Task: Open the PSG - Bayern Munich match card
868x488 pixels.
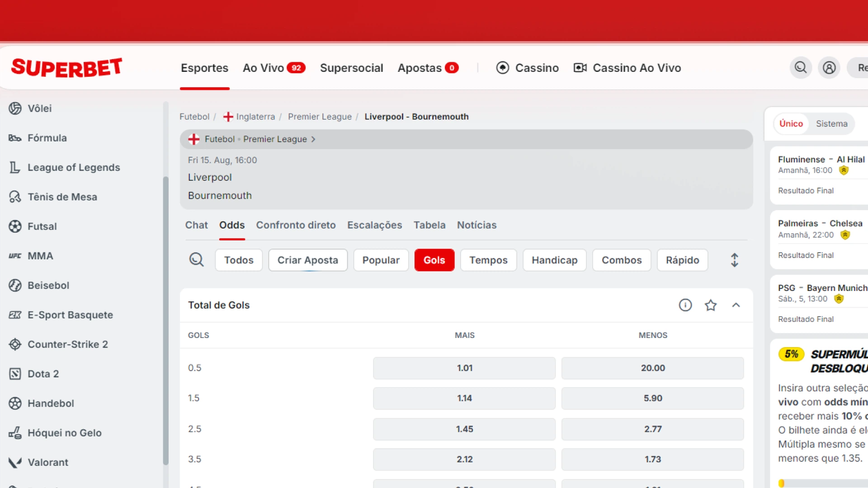Action: click(819, 303)
